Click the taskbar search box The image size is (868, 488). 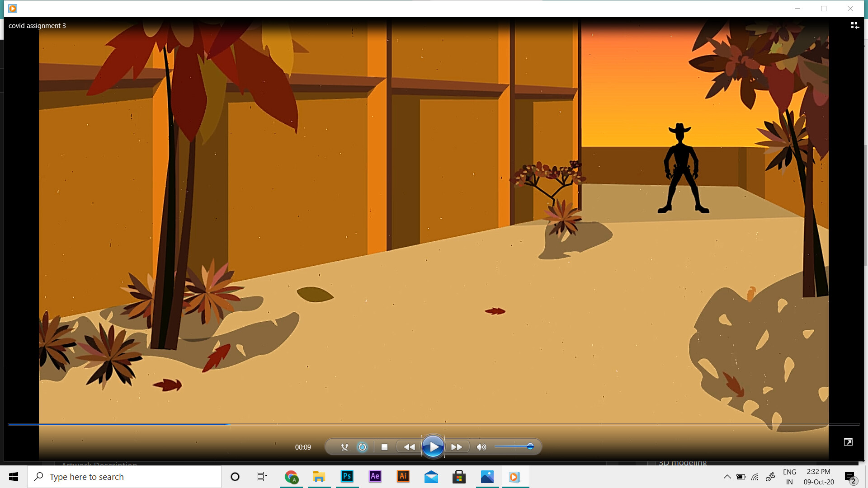click(124, 477)
